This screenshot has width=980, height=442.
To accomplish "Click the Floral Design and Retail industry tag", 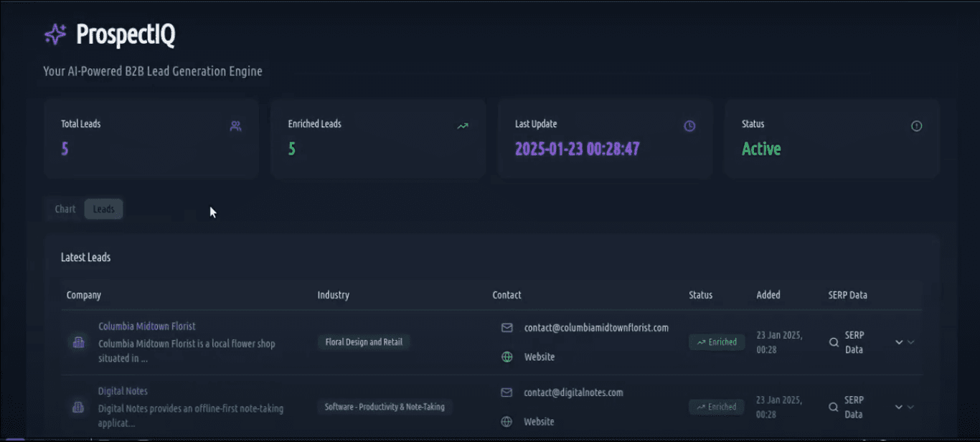I will point(363,342).
